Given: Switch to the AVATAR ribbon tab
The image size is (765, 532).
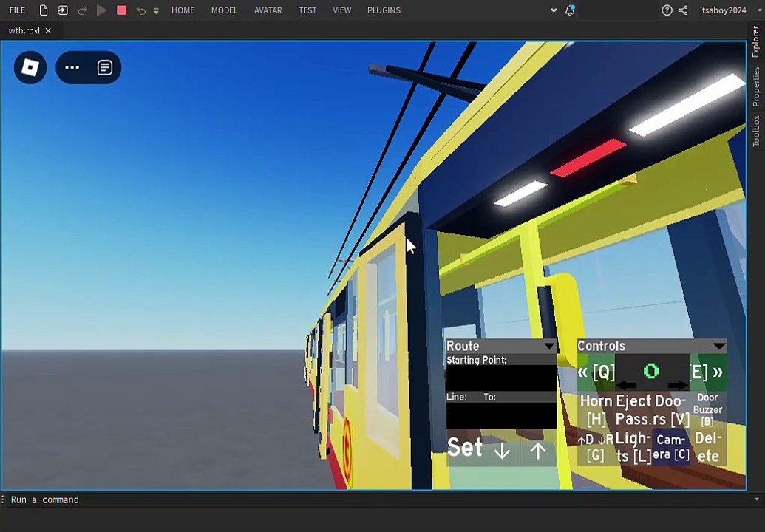Looking at the screenshot, I should [x=268, y=10].
